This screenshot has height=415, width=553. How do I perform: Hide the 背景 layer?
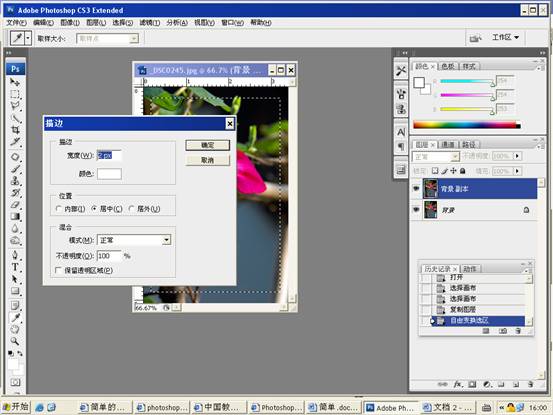point(416,210)
